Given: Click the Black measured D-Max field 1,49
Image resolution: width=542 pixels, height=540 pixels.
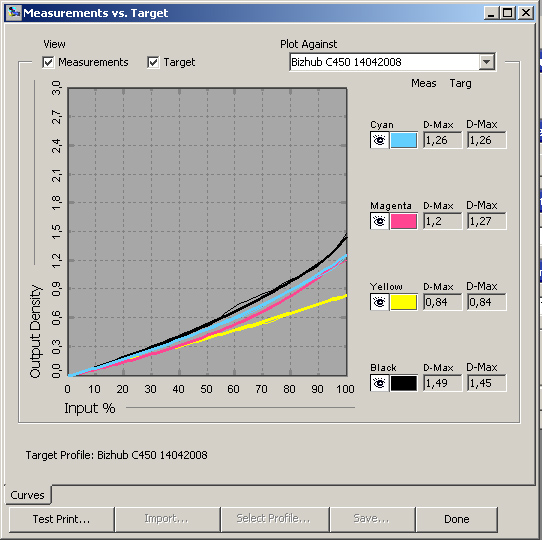Looking at the screenshot, I should 442,383.
